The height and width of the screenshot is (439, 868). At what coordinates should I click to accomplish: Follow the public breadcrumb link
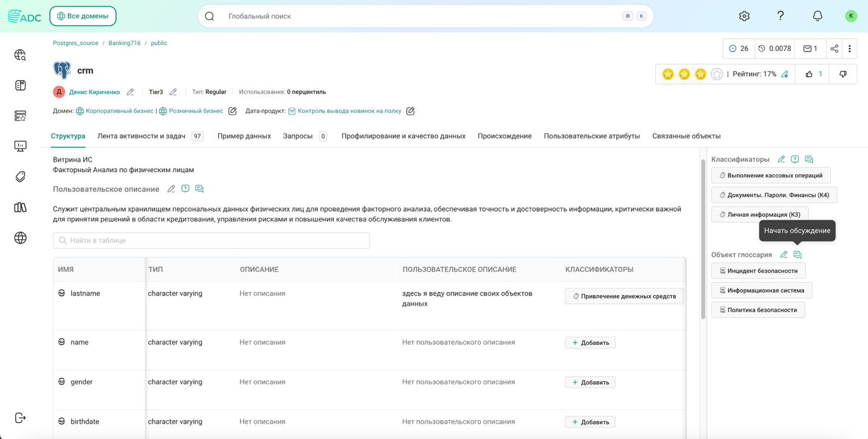[159, 43]
